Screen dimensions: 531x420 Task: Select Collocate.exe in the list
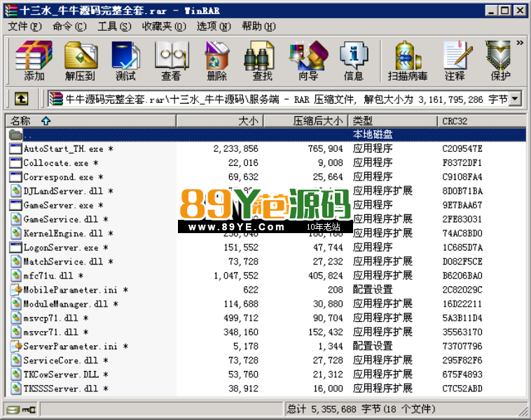[56, 163]
